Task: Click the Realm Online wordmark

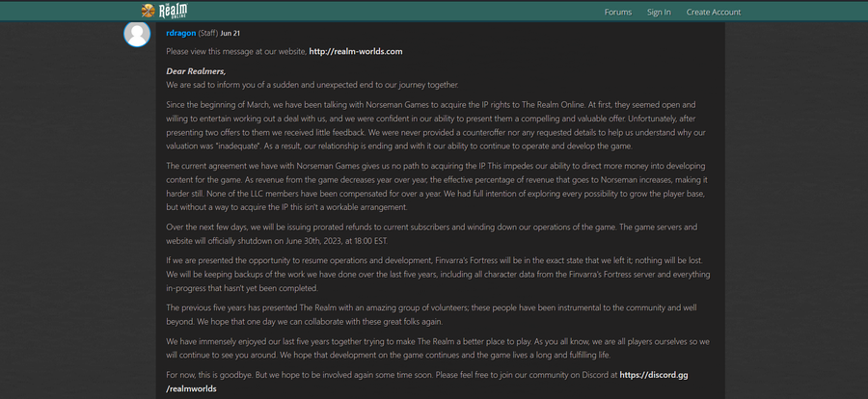Action: tap(176, 11)
